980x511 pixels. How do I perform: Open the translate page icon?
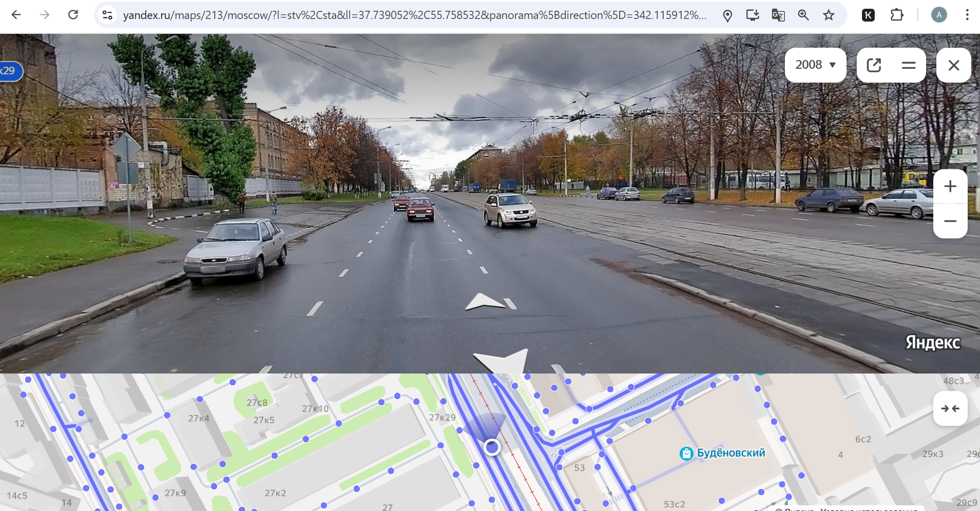coord(778,15)
